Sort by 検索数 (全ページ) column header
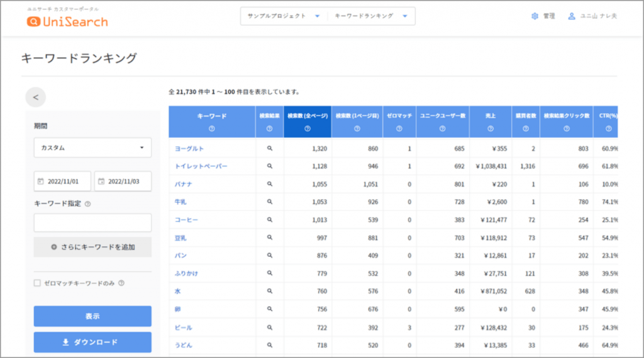 [x=307, y=116]
